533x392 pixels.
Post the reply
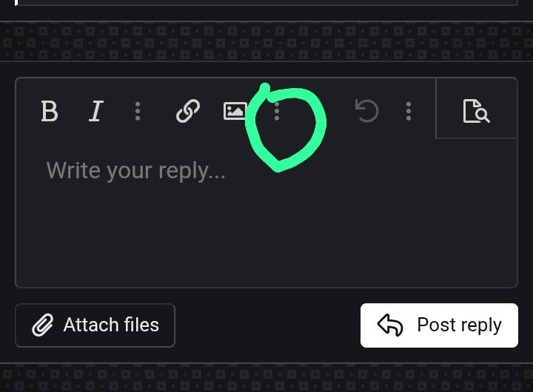(x=439, y=325)
